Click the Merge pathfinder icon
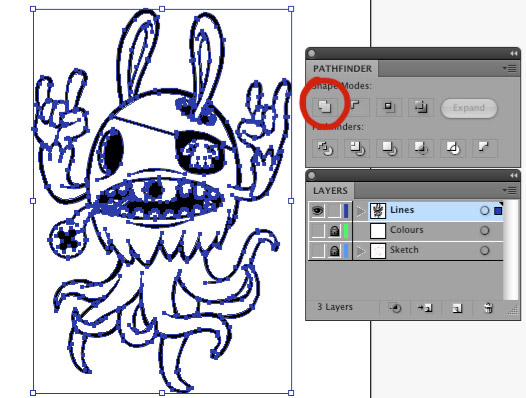 pyautogui.click(x=389, y=148)
